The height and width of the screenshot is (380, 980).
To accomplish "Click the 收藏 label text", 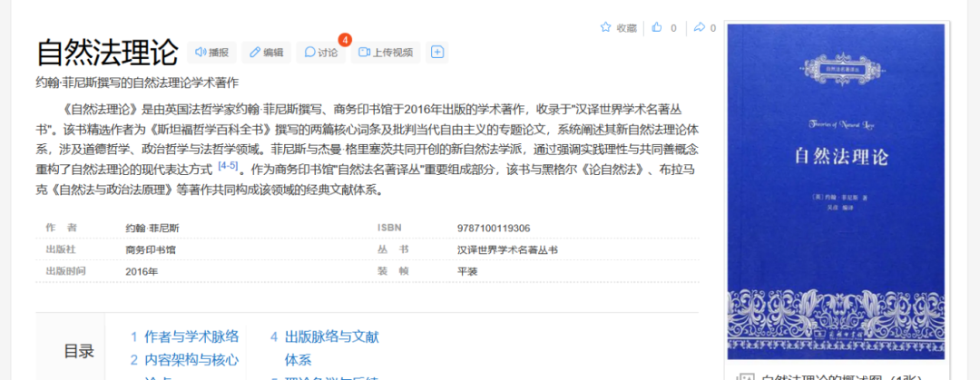I will [x=627, y=27].
